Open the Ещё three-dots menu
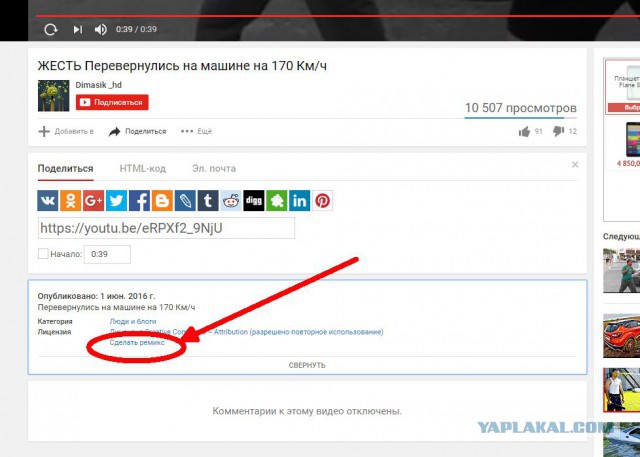 point(196,131)
